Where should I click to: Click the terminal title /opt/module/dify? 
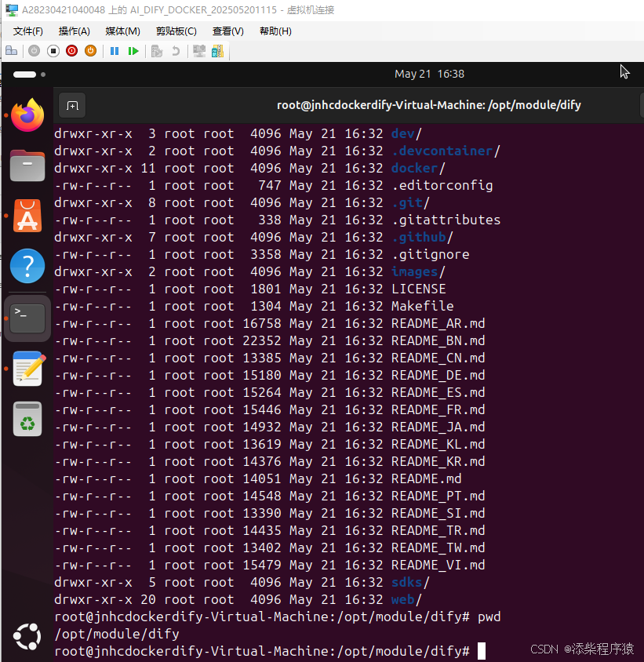428,105
